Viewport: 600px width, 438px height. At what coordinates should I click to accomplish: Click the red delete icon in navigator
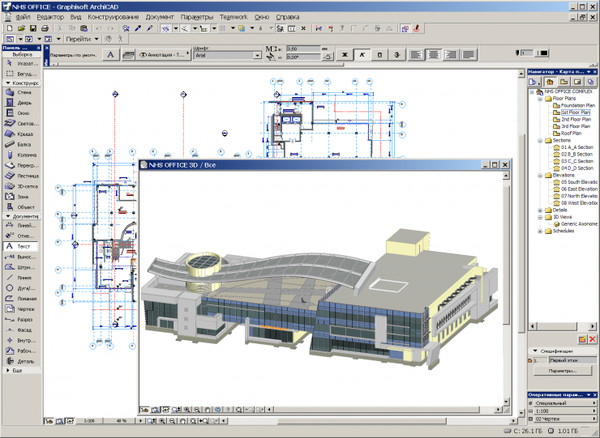tap(592, 339)
